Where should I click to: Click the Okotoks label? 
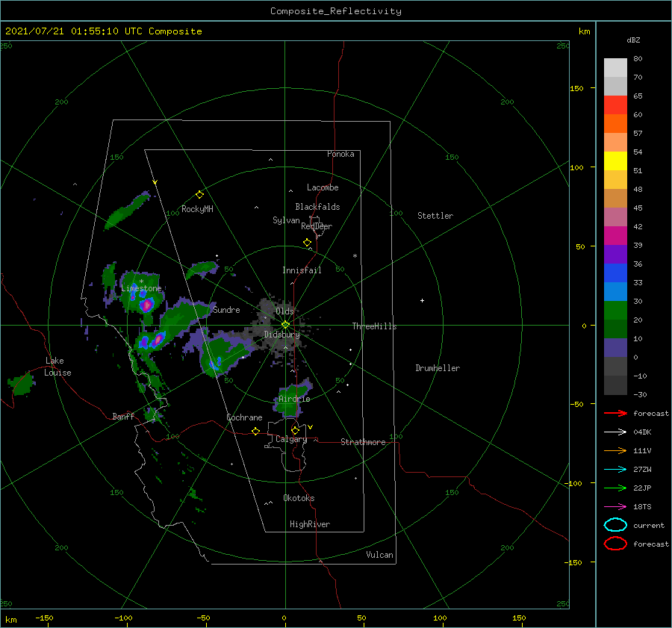[x=299, y=498]
